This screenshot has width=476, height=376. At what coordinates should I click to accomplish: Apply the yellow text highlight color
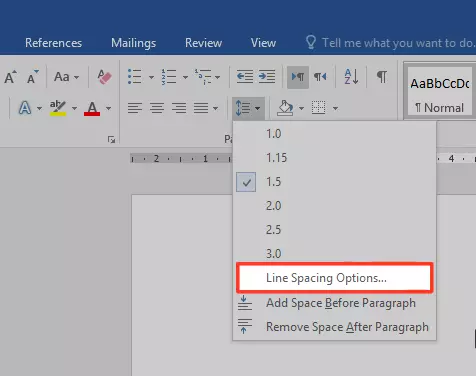(58, 108)
